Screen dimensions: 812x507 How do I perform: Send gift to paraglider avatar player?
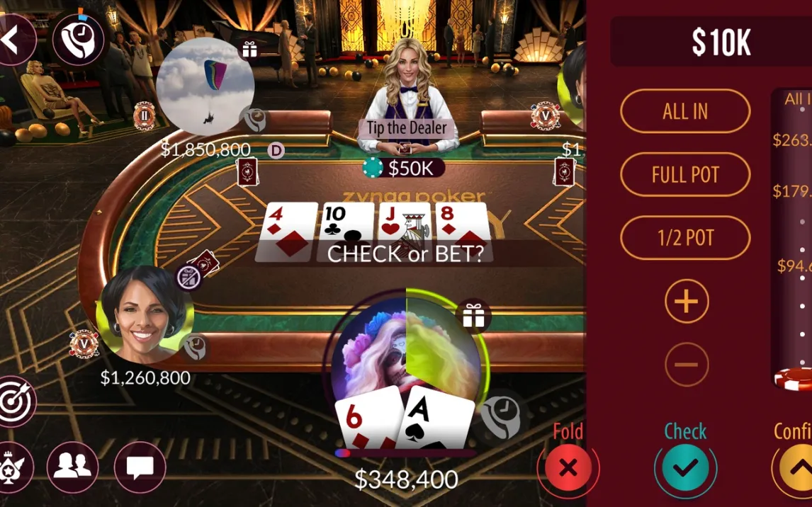249,50
